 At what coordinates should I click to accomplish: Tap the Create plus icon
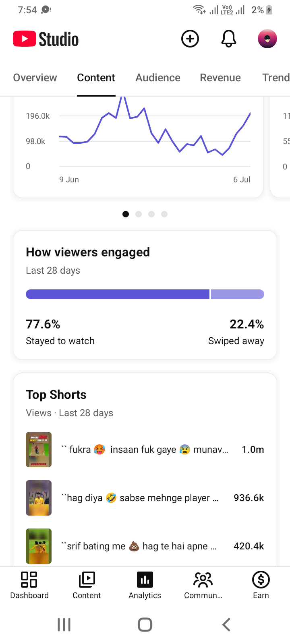(190, 39)
